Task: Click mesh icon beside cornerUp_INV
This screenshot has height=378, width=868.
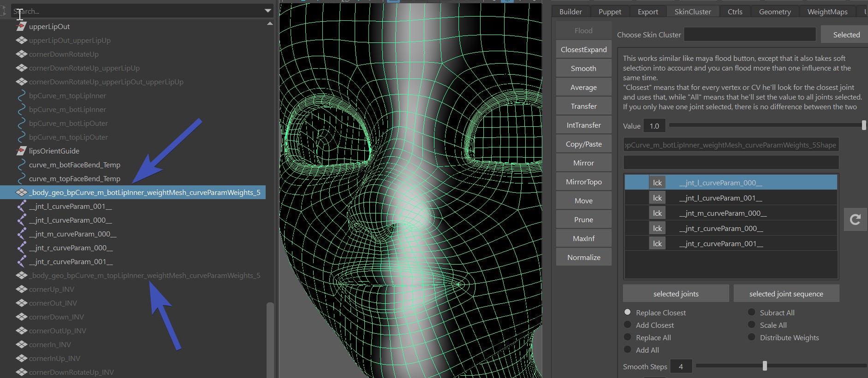Action: coord(21,289)
